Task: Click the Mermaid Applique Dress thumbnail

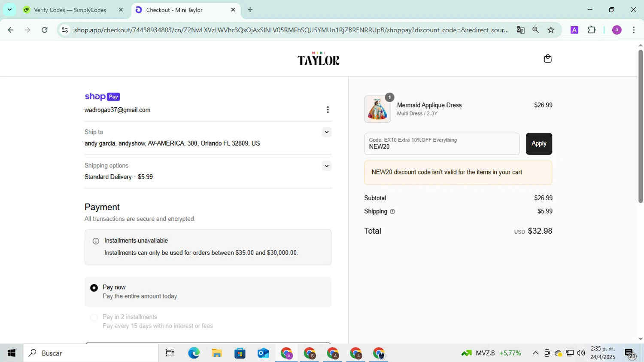Action: coord(377,109)
